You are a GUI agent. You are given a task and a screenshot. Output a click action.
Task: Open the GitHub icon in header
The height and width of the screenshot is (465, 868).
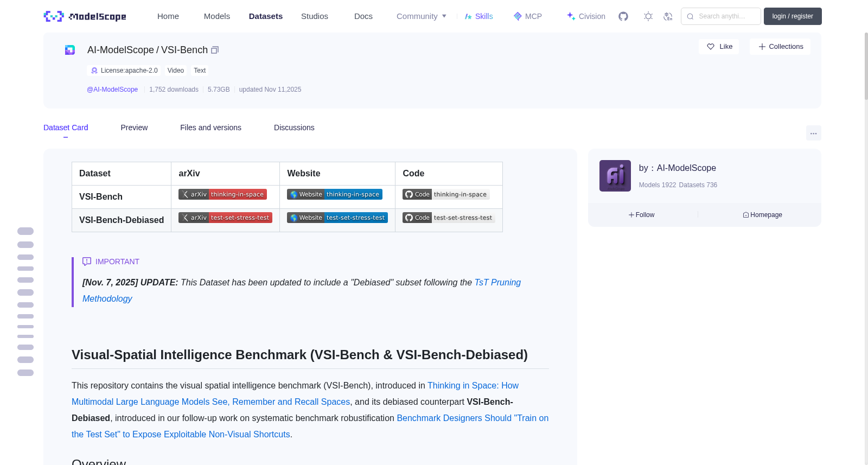(623, 16)
